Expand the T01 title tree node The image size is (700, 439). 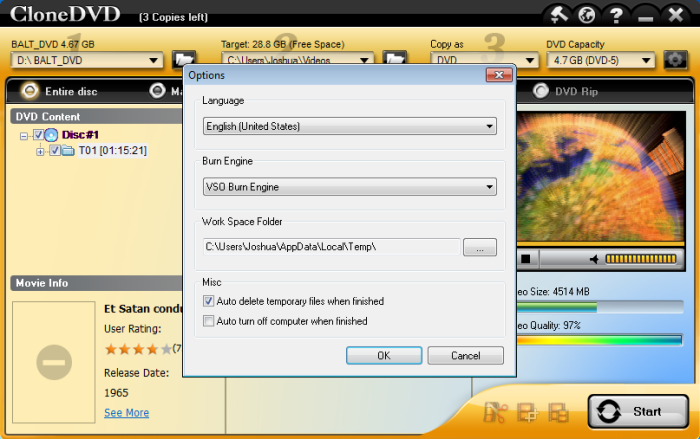pos(41,151)
